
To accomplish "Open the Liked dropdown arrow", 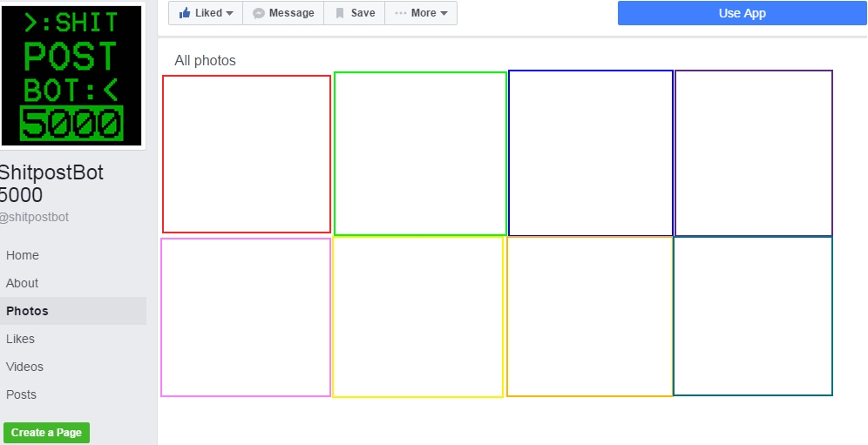I will click(230, 13).
